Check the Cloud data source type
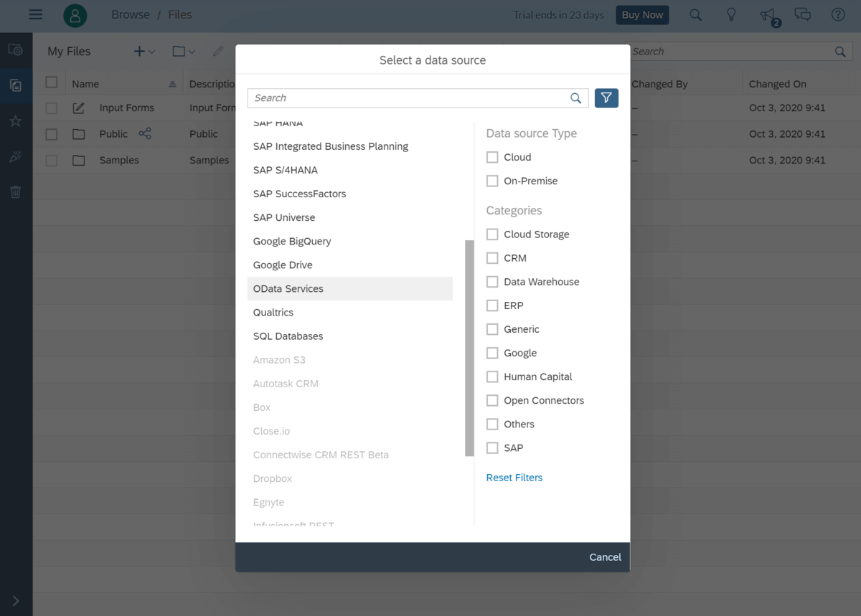 (492, 157)
